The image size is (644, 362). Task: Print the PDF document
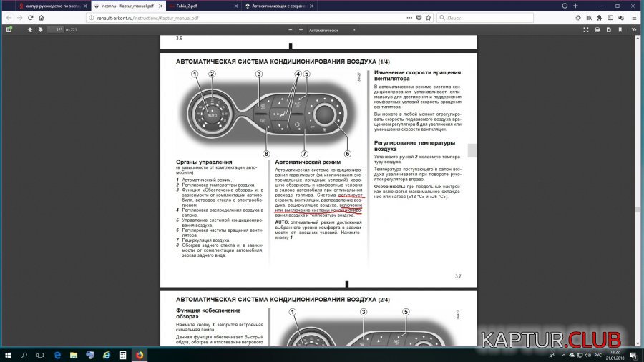[597, 30]
